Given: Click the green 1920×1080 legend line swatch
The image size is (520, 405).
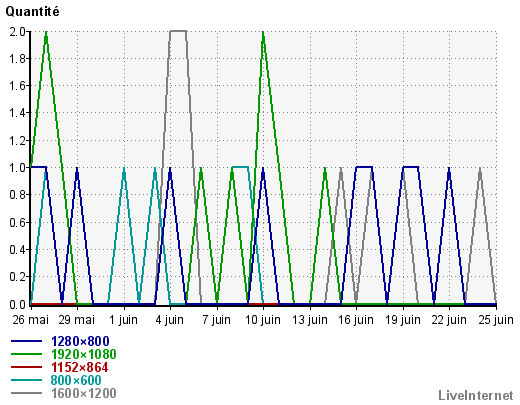Looking at the screenshot, I should click(x=27, y=354).
